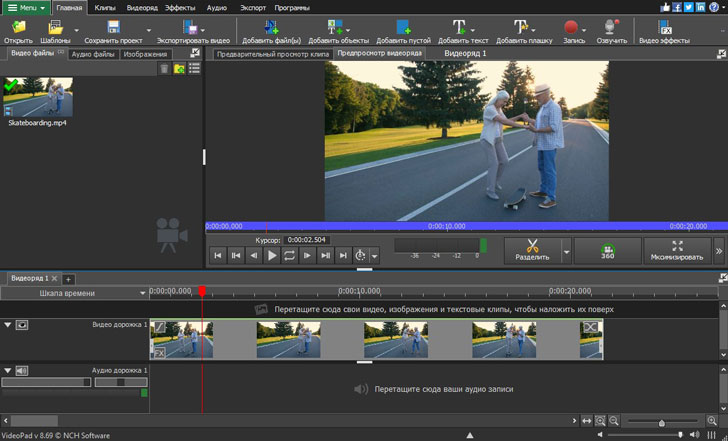Image resolution: width=728 pixels, height=441 pixels.
Task: Click the Maximize (Максимизировать) preview button
Action: click(677, 249)
